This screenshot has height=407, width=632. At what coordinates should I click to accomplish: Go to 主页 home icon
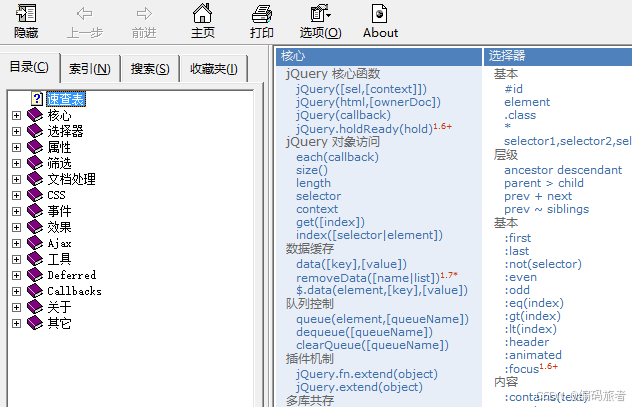[202, 13]
